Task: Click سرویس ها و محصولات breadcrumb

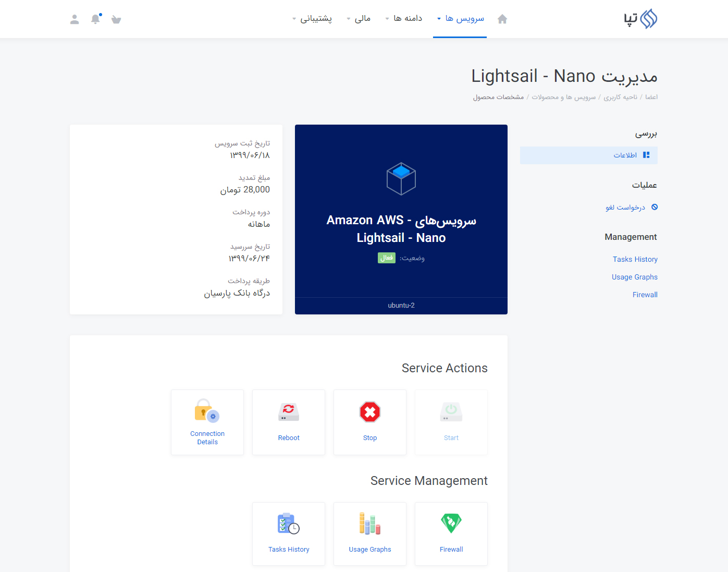Action: (564, 97)
